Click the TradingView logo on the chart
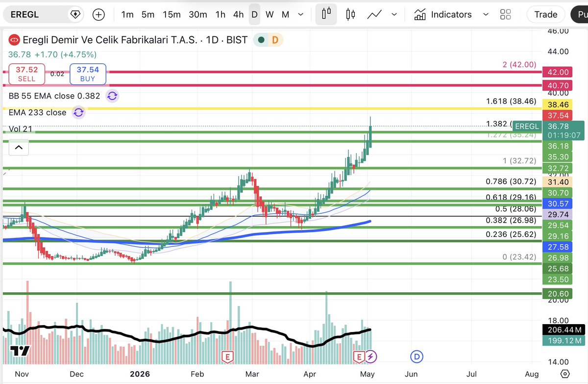Screen dimensions: 588x384 coord(20,351)
